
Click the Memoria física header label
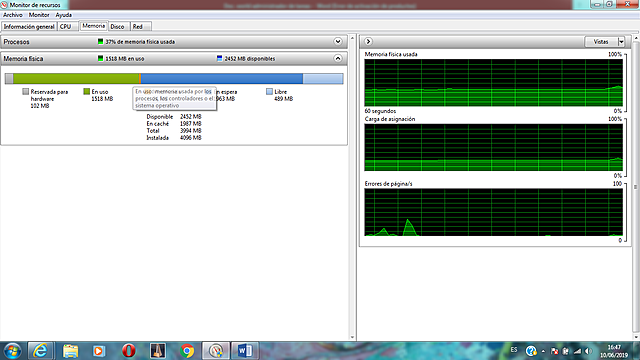click(23, 59)
